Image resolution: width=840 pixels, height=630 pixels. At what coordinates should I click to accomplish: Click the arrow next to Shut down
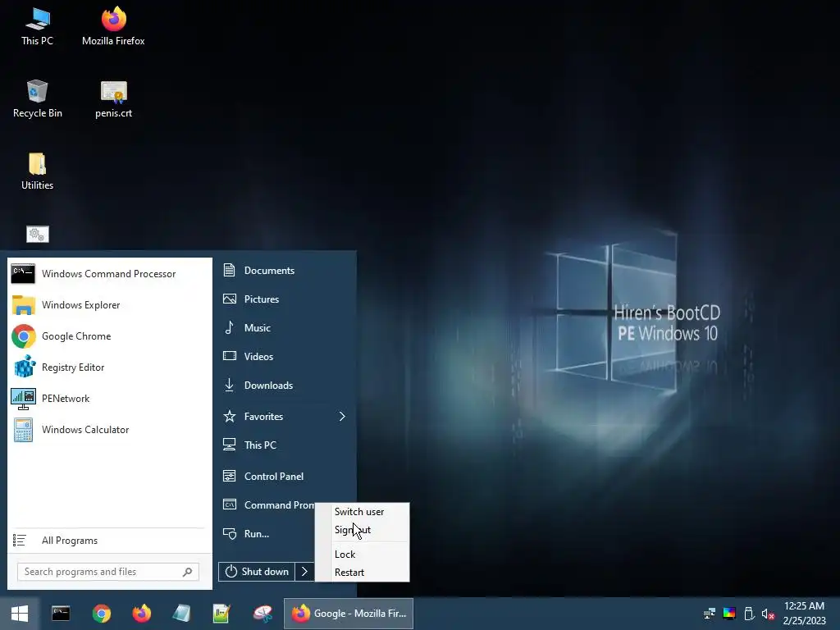(304, 572)
